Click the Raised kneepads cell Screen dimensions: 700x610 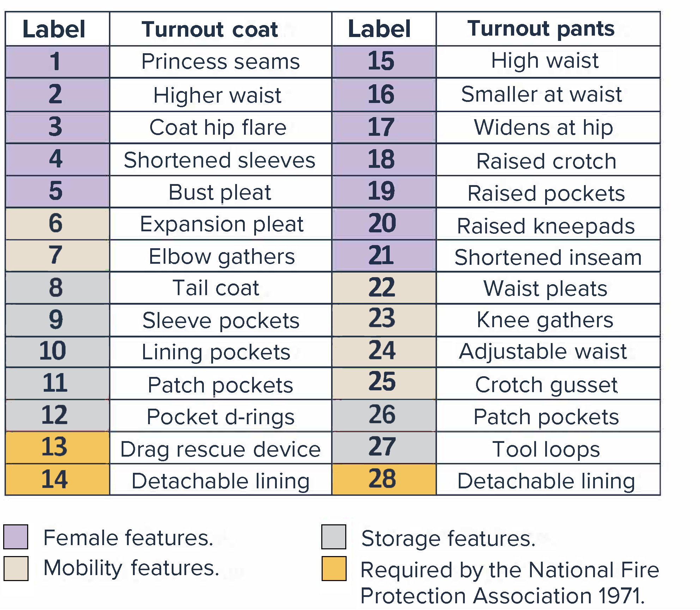pyautogui.click(x=548, y=225)
